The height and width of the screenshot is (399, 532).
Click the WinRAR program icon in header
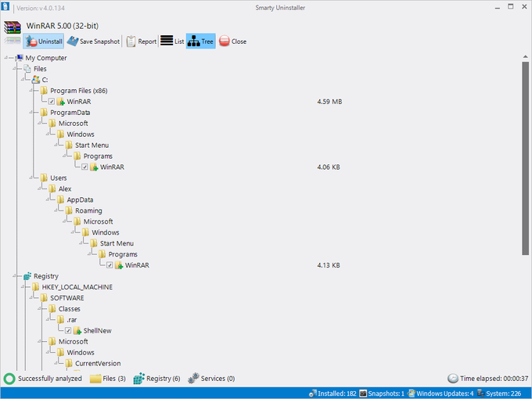click(x=13, y=27)
